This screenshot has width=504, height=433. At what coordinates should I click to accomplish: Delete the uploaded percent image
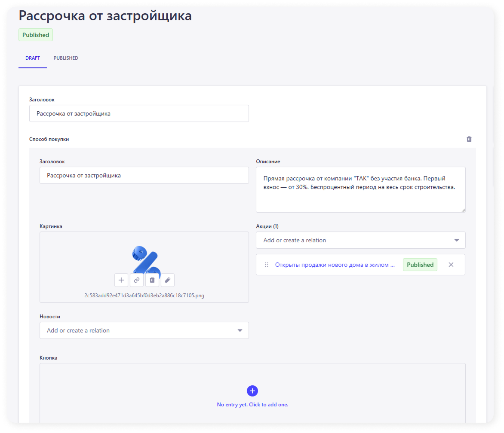click(152, 280)
